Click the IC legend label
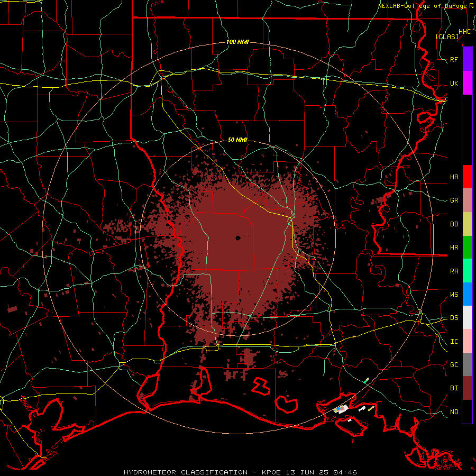Viewport: 476px width, 476px height. point(454,342)
